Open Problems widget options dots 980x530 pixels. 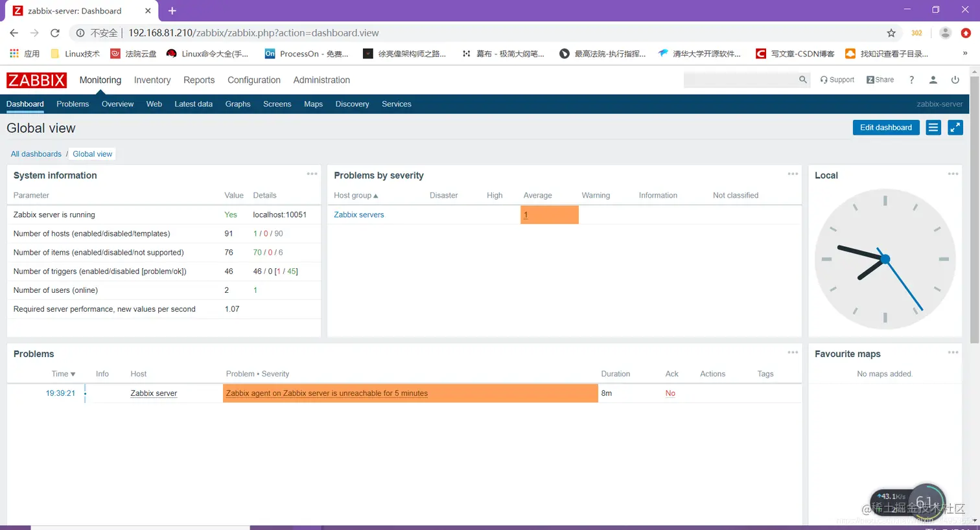point(793,352)
